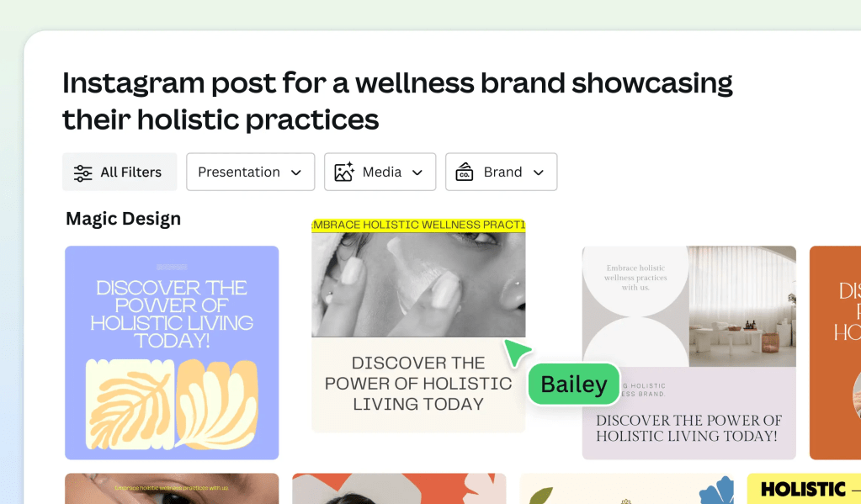This screenshot has width=861, height=504.
Task: Expand the Presentation dropdown
Action: [250, 172]
